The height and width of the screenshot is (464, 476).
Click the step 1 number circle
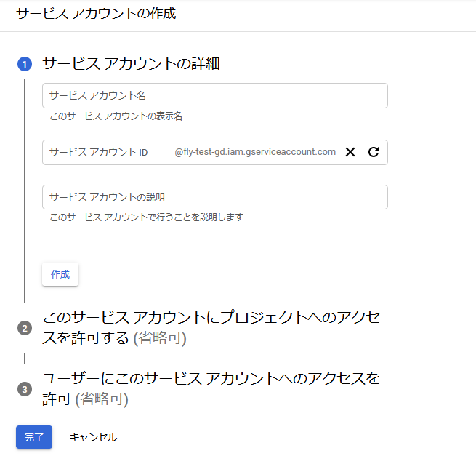[x=25, y=64]
